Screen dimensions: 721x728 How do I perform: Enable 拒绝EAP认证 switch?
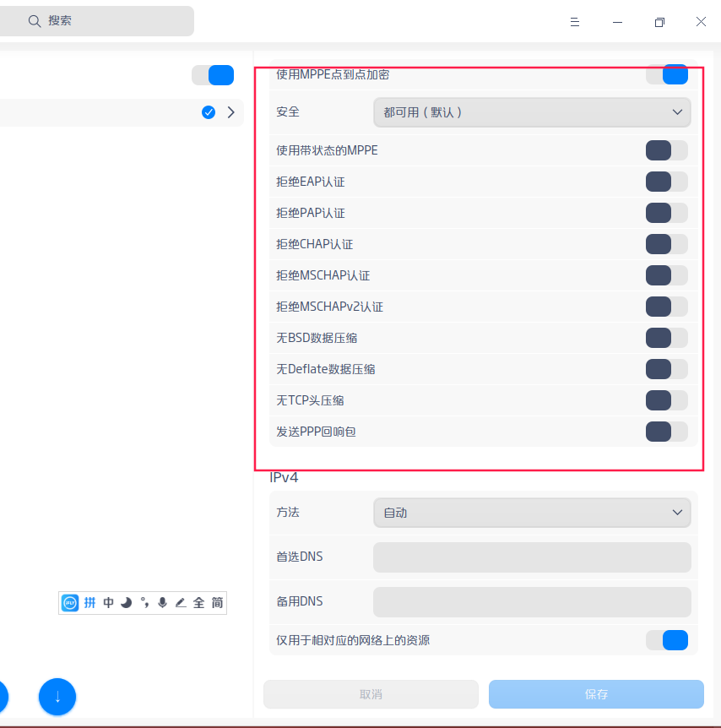(667, 182)
